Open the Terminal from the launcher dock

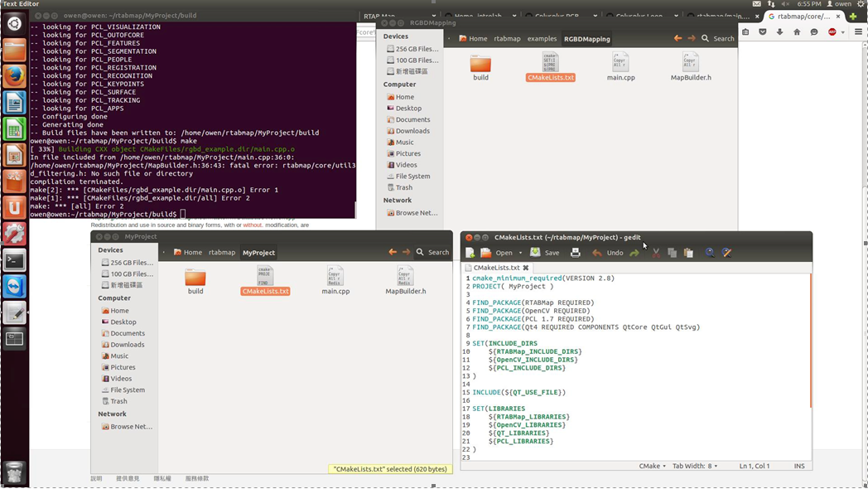tap(14, 260)
